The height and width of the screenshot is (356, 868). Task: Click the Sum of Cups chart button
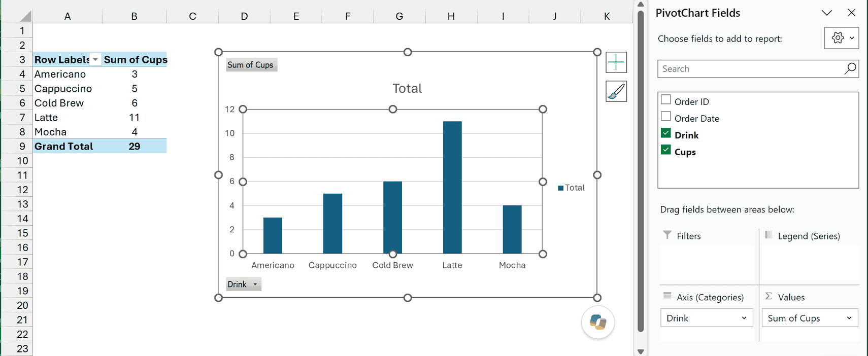(x=251, y=65)
